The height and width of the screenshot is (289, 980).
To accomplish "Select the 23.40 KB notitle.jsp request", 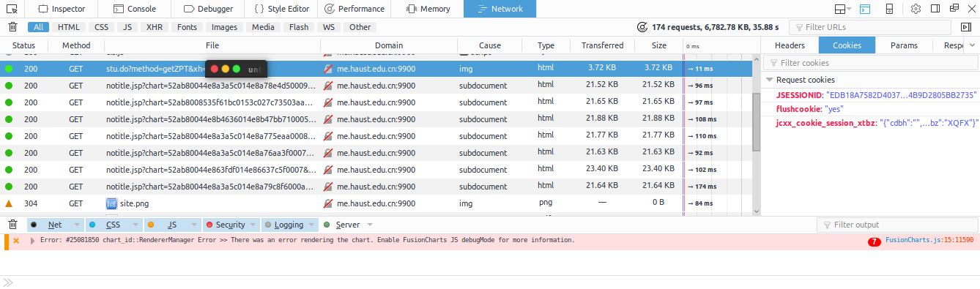I will [376, 169].
